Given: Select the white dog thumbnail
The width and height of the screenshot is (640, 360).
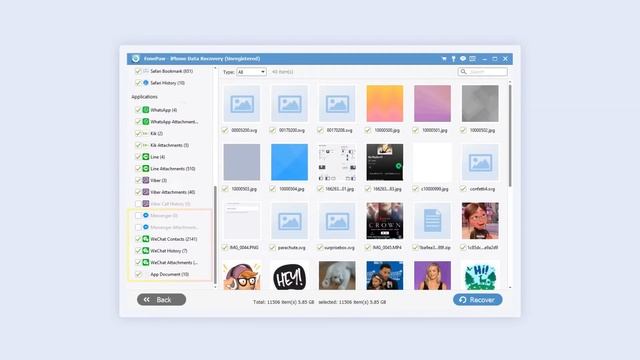Looking at the screenshot, I should coord(337,276).
